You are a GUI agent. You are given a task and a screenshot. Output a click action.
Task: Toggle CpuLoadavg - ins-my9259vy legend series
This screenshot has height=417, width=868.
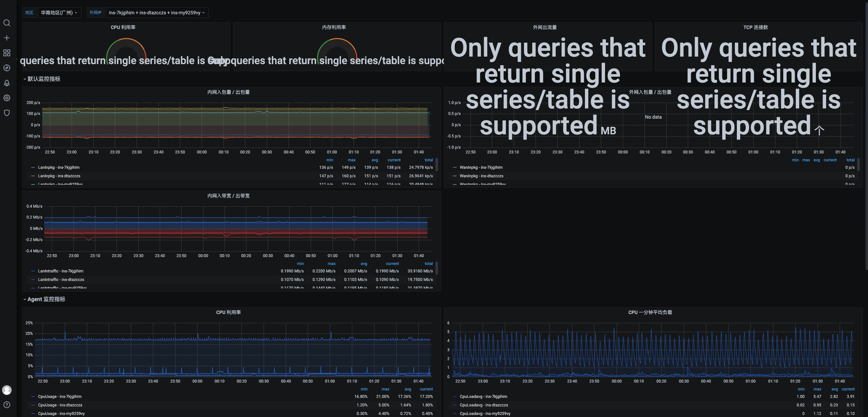point(485,414)
